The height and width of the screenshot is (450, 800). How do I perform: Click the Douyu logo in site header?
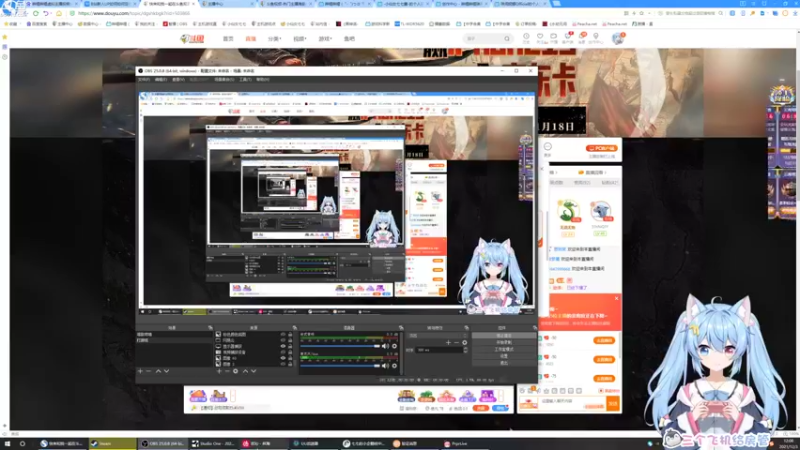pyautogui.click(x=192, y=39)
